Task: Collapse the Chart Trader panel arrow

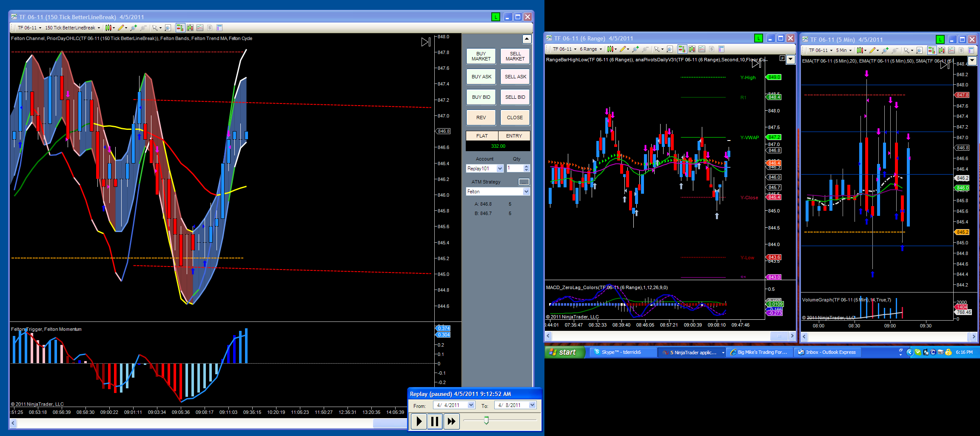Action: (x=527, y=39)
